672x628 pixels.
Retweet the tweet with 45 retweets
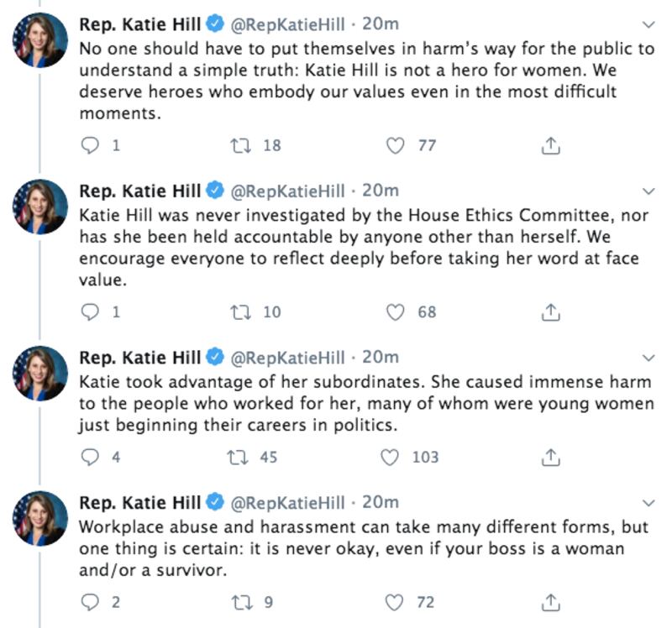240,458
